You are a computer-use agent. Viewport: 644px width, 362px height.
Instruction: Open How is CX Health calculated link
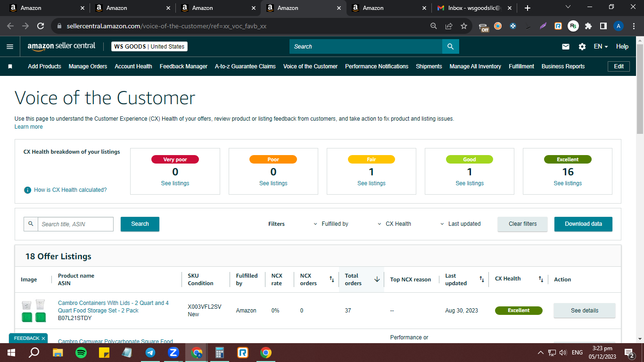71,190
